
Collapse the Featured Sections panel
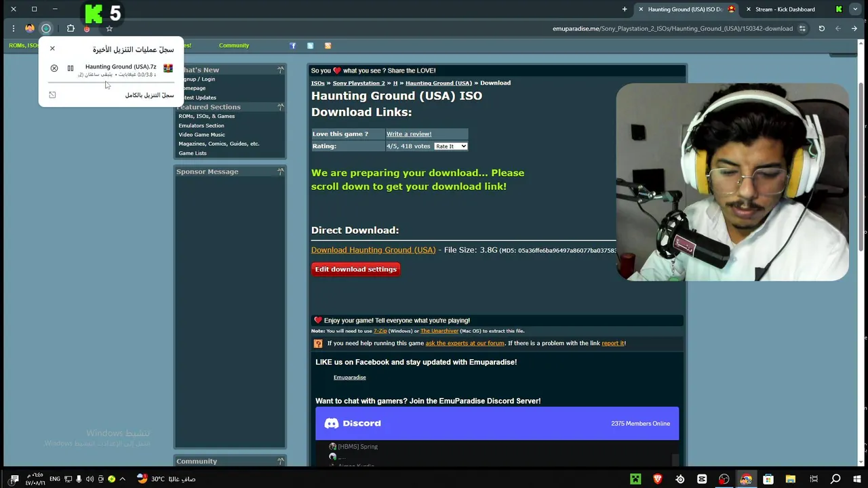click(280, 107)
